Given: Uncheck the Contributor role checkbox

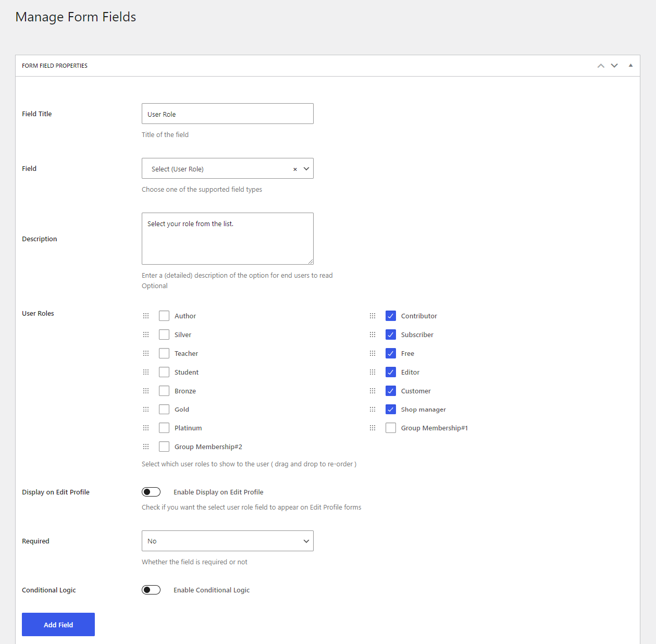Looking at the screenshot, I should click(x=390, y=315).
